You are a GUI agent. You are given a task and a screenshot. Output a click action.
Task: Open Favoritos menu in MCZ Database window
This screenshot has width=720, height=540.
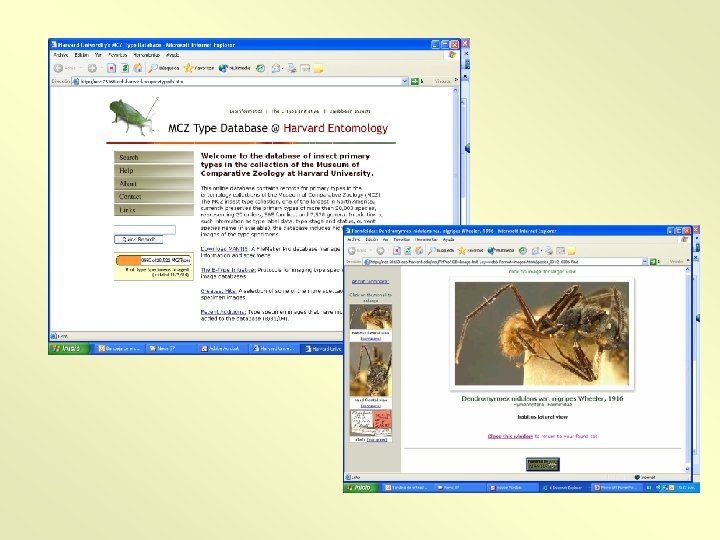118,55
